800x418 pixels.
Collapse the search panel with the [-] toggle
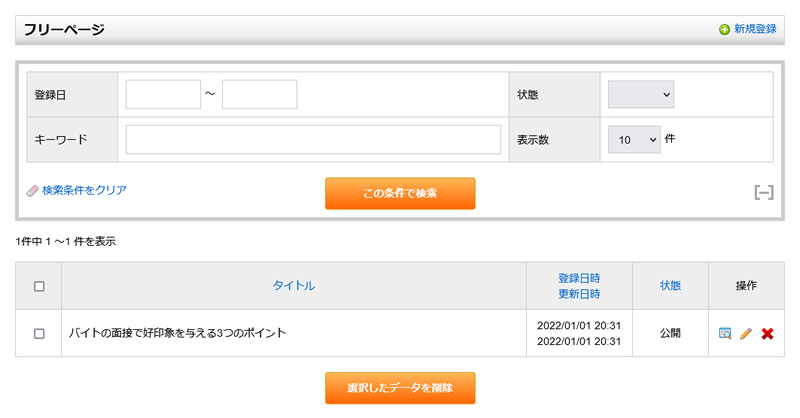click(x=764, y=192)
